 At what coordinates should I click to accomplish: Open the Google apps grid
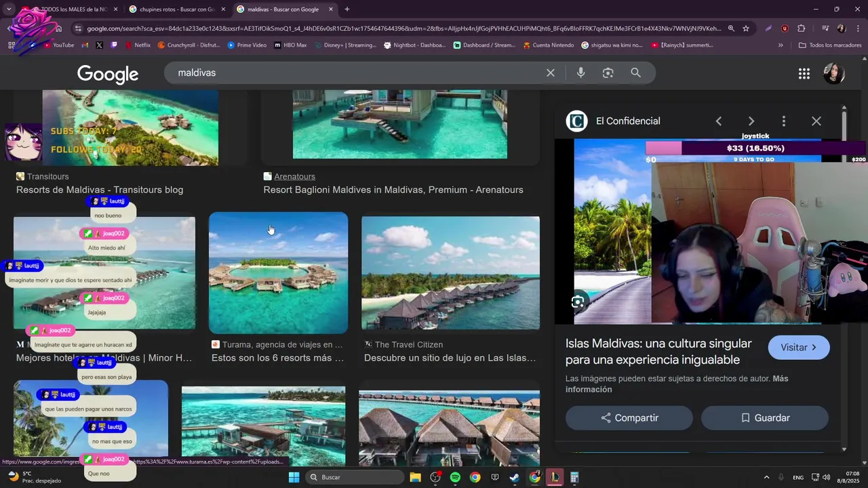(804, 74)
